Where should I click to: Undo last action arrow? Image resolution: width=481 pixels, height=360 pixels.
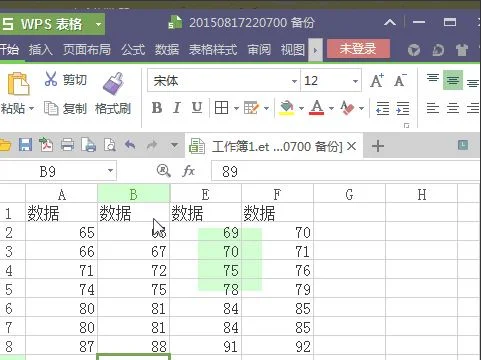point(130,145)
